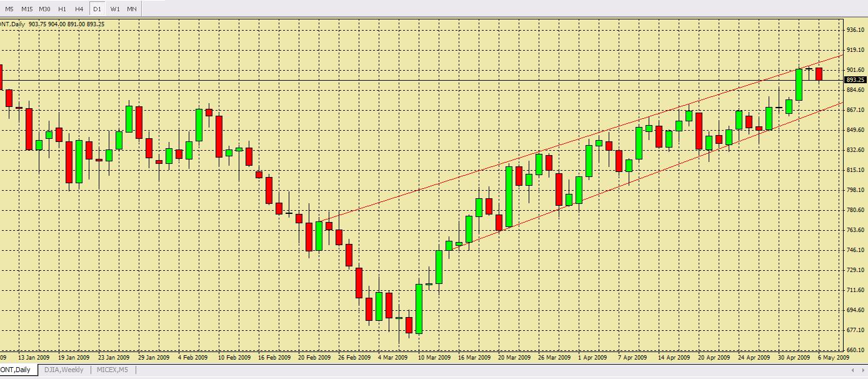
Task: Click the 24 Apr 2009 date label
Action: pos(754,358)
